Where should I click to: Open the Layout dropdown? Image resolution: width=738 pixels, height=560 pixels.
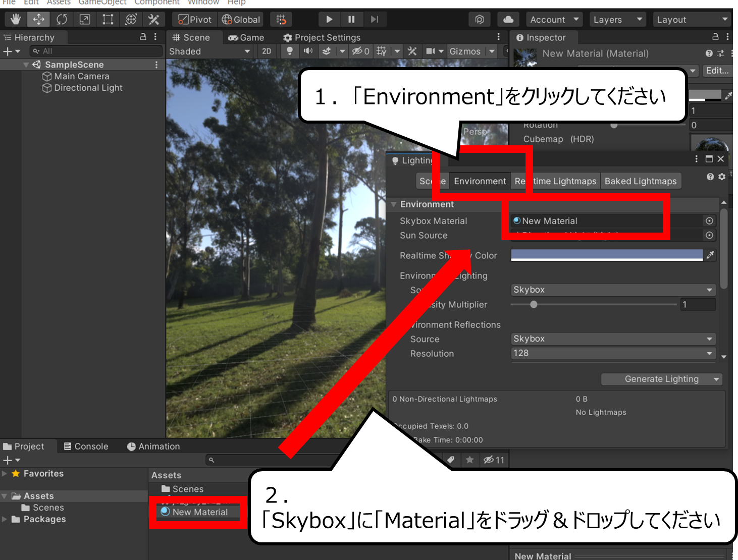[692, 20]
